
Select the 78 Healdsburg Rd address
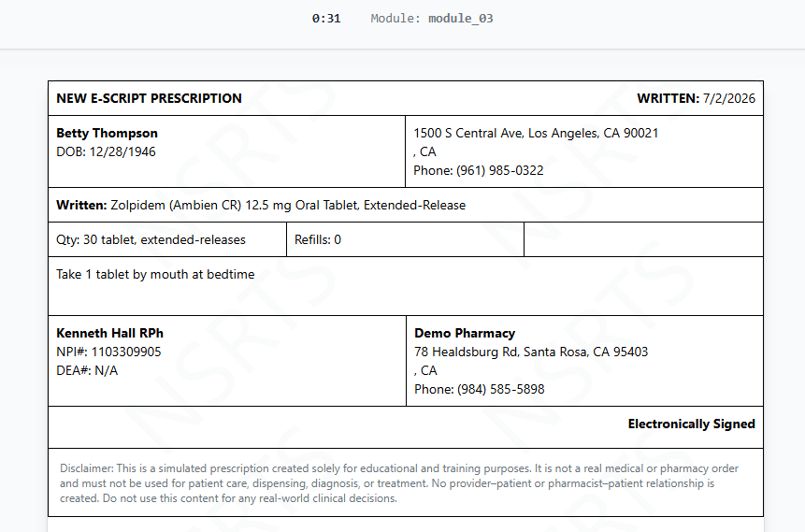(531, 352)
